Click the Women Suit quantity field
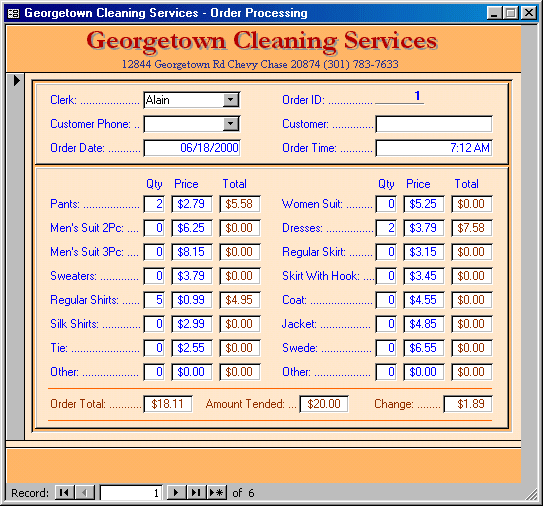The height and width of the screenshot is (506, 543). (x=386, y=204)
